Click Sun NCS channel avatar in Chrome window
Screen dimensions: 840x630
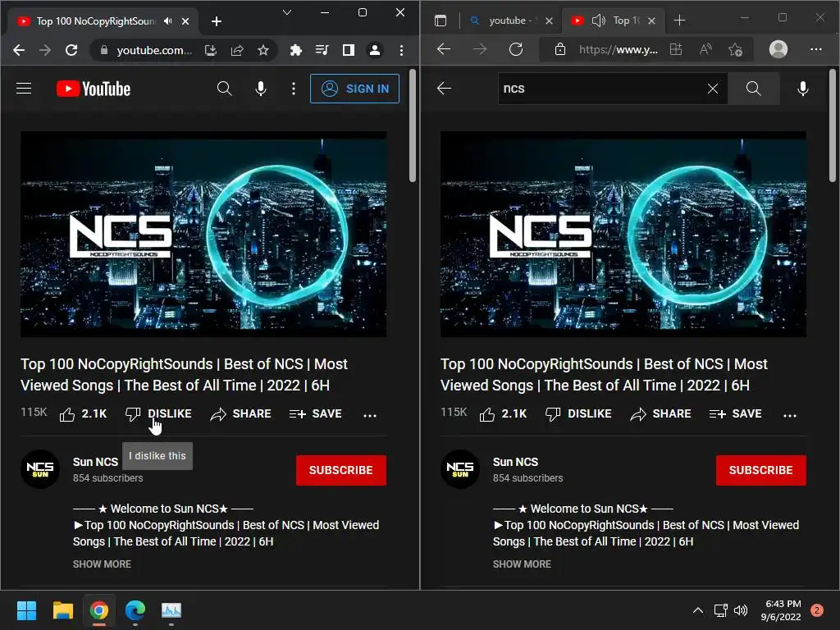pos(40,469)
